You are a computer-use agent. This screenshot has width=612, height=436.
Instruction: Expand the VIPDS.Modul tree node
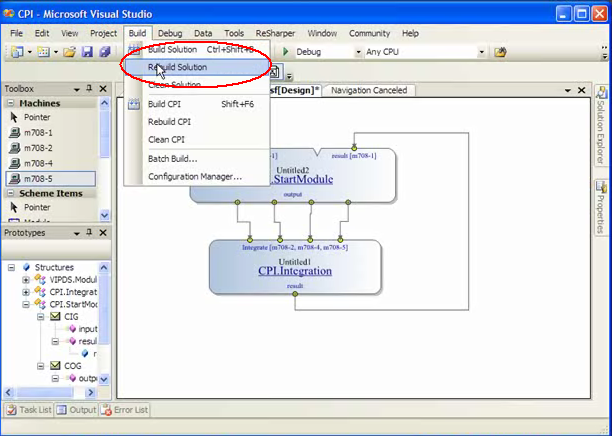(x=26, y=280)
